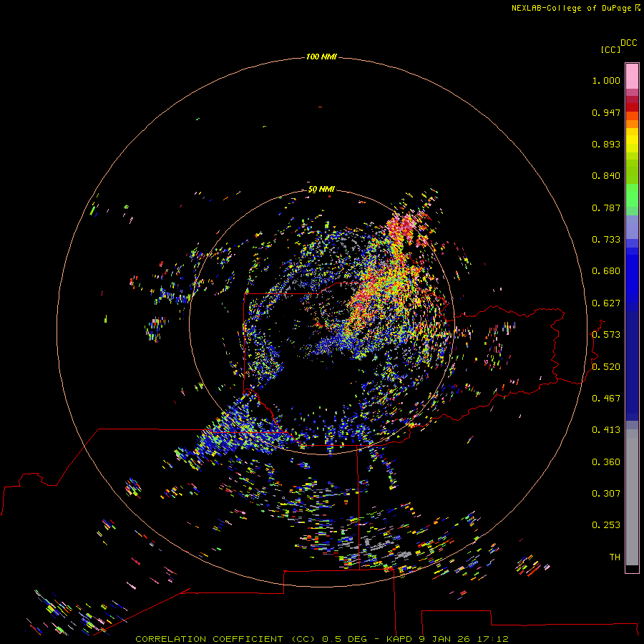Pick the light pink segment of the color bar

coord(632,77)
